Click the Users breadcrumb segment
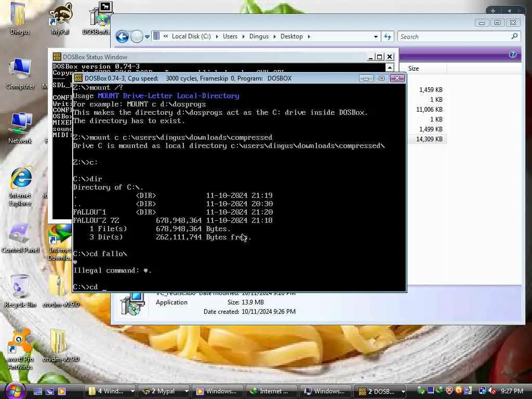 [230, 36]
